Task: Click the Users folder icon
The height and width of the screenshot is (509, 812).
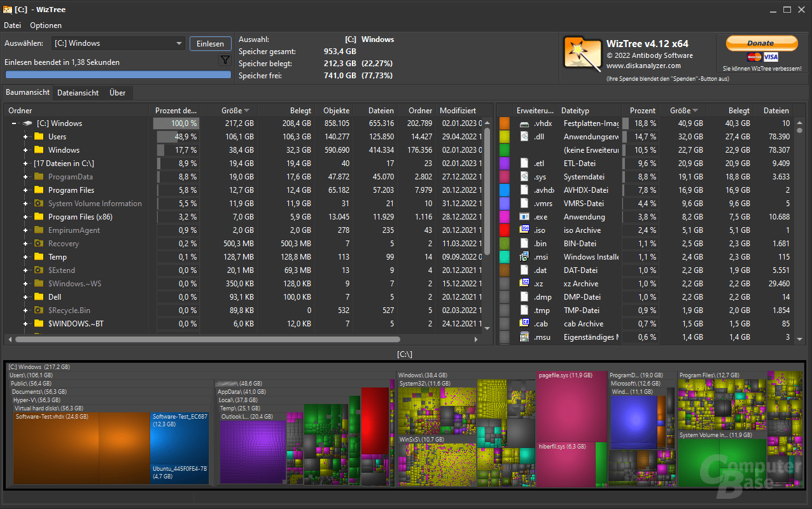Action: click(38, 136)
